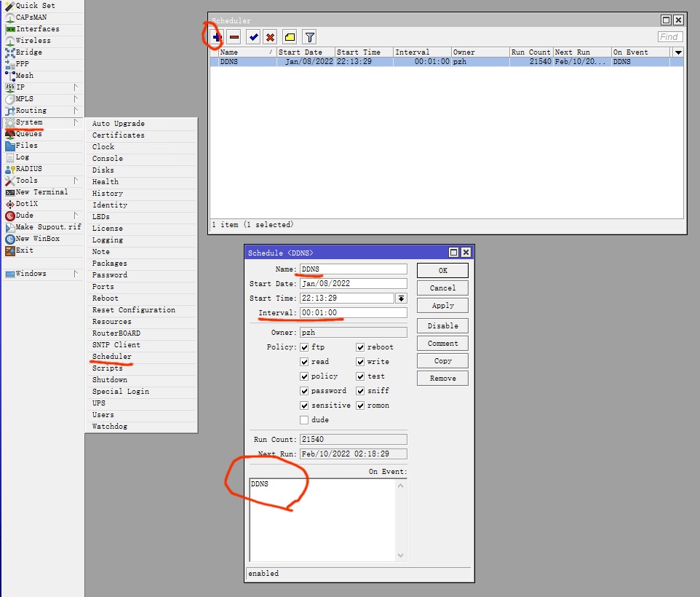Screen dimensions: 700x597
Task: Choose Watchdog in the System submenu
Action: (109, 427)
